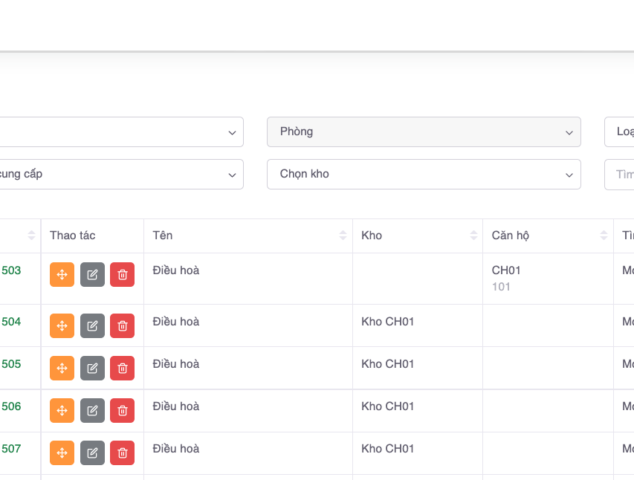Open item link 503

[11, 271]
